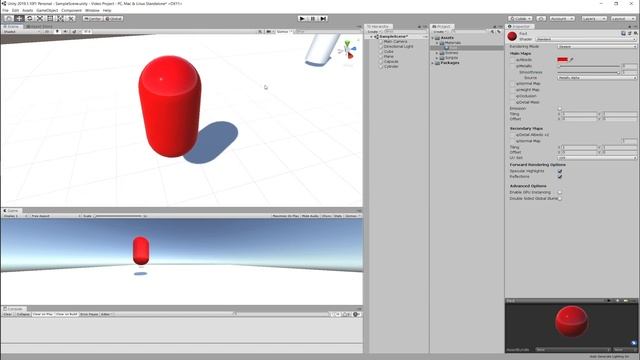The width and height of the screenshot is (640, 360).
Task: Toggle Double Sided Global Illumination checkbox
Action: (x=560, y=198)
